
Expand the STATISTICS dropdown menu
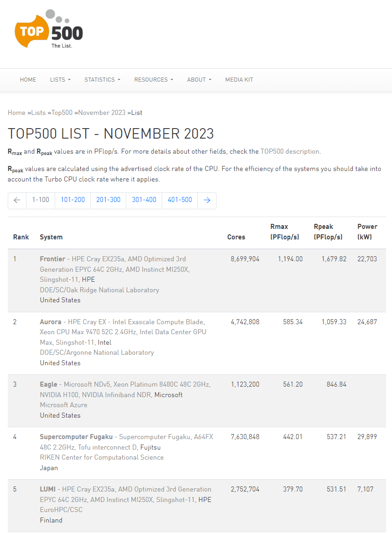click(x=102, y=79)
